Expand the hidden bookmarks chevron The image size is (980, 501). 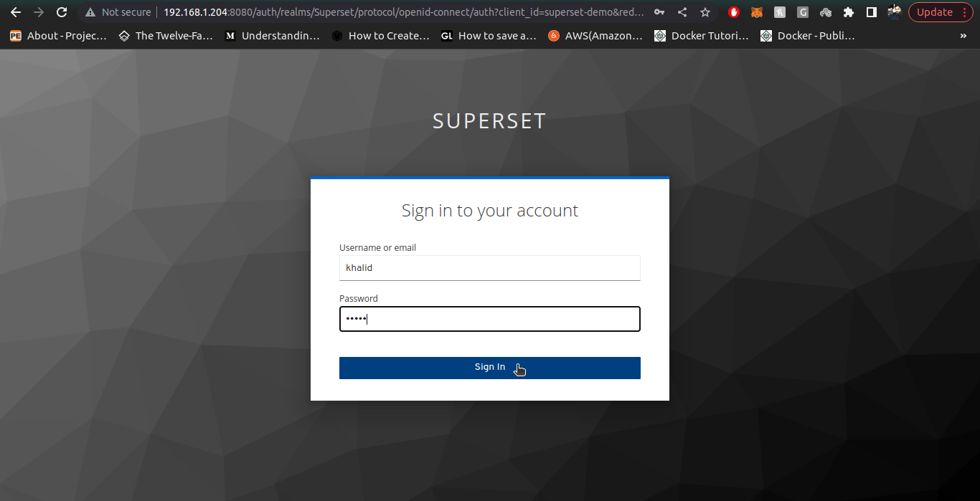click(x=963, y=35)
